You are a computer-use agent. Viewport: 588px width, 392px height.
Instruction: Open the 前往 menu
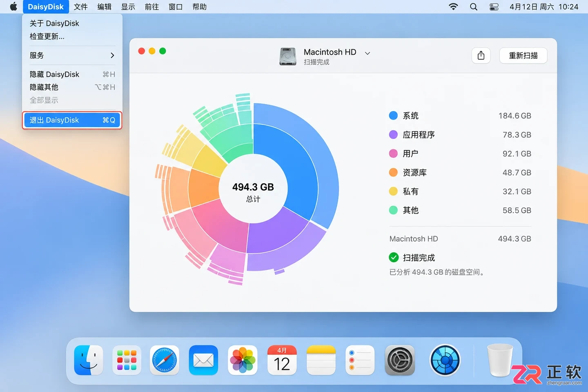tap(152, 7)
